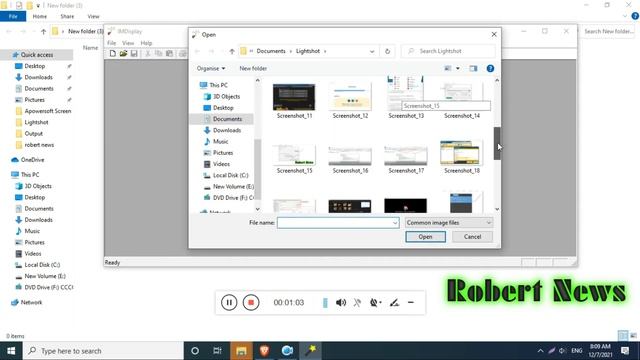This screenshot has width=640, height=360.
Task: Select Lightshot in the path bar
Action: 308,51
